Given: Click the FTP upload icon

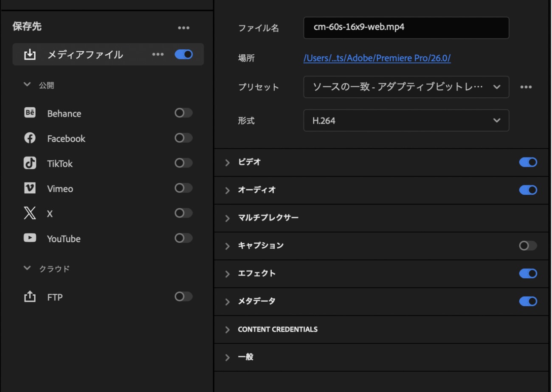Looking at the screenshot, I should coord(30,297).
